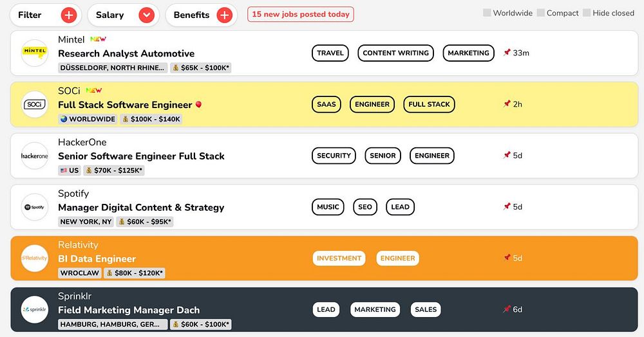Screen dimensions: 644x337
Task: Select the SALES tag
Action: click(x=426, y=309)
